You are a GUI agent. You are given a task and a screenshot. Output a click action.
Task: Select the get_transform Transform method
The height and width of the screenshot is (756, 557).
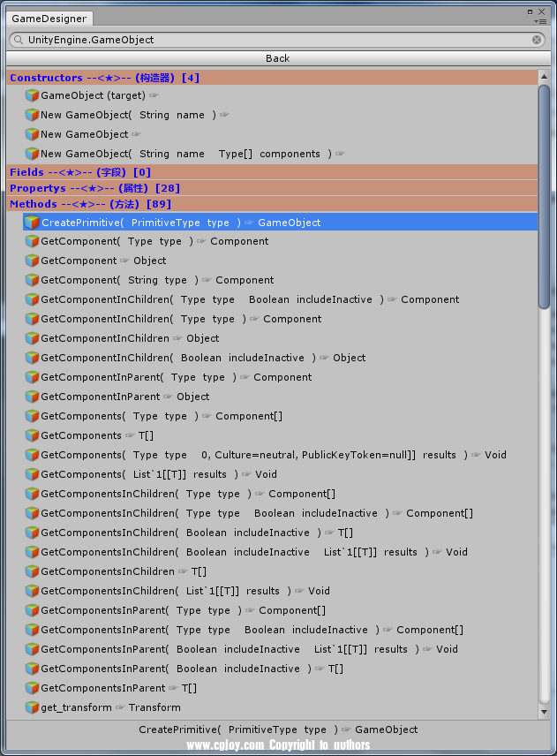click(x=281, y=707)
